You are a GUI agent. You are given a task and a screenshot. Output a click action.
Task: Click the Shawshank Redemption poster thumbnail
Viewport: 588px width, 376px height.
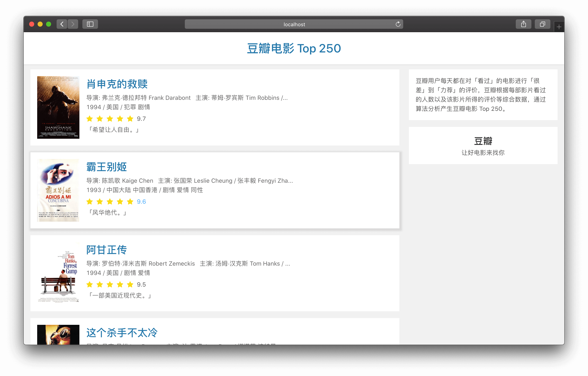tap(58, 107)
